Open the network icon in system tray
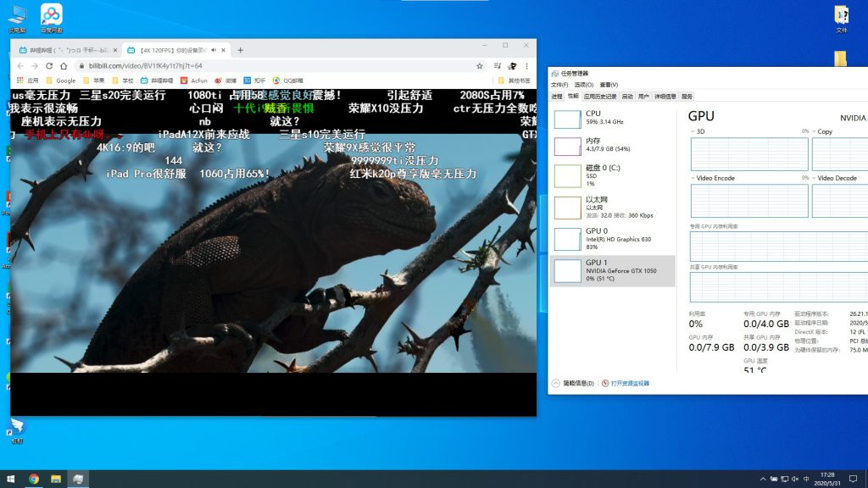Viewport: 868px width, 488px height. [784, 479]
